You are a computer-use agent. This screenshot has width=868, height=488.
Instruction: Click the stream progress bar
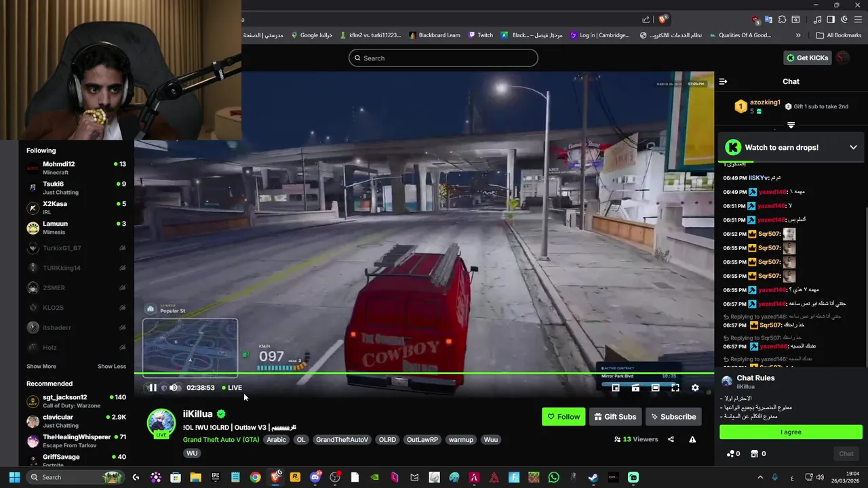click(x=424, y=373)
